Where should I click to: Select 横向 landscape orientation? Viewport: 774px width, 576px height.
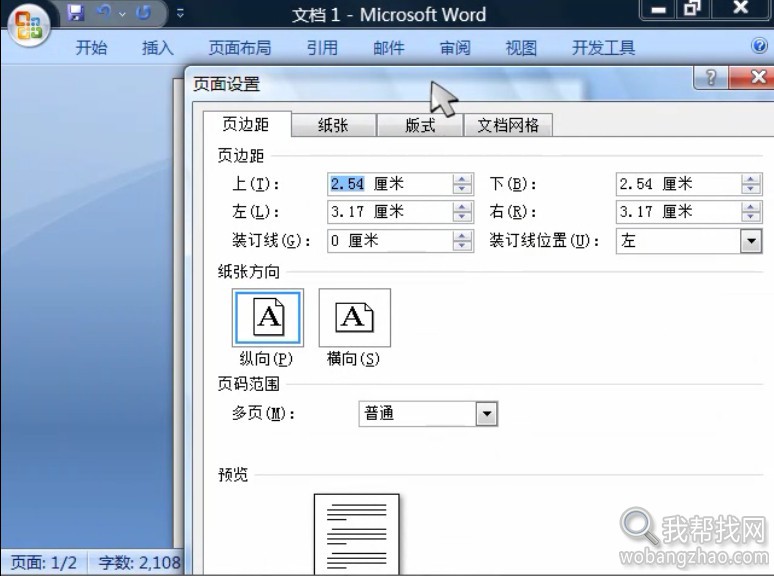(355, 317)
